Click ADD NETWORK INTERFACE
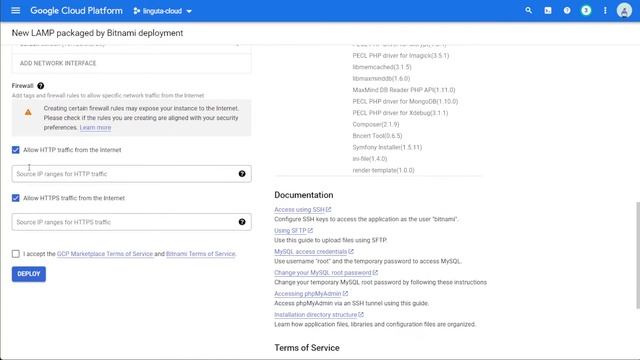The width and height of the screenshot is (640, 360). pos(58,63)
